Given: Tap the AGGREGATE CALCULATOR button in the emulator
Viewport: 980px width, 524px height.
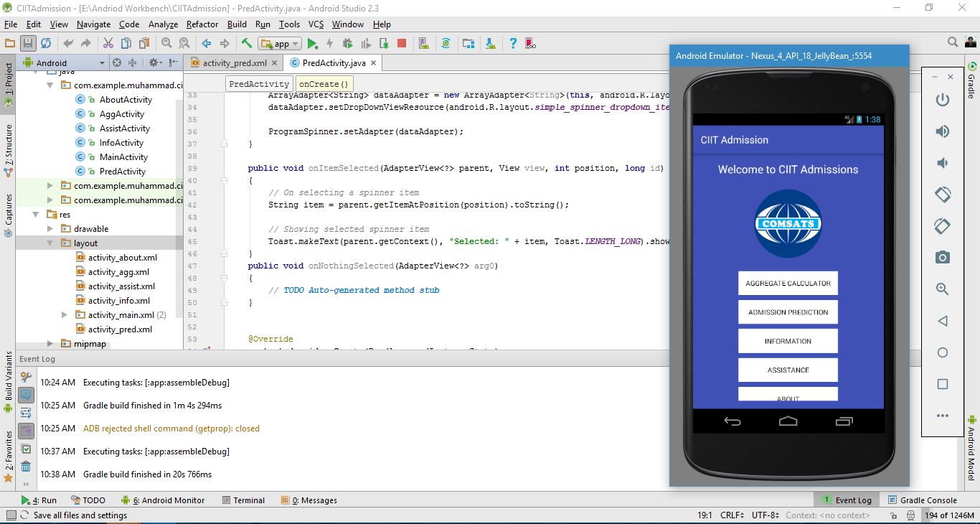Looking at the screenshot, I should point(788,284).
